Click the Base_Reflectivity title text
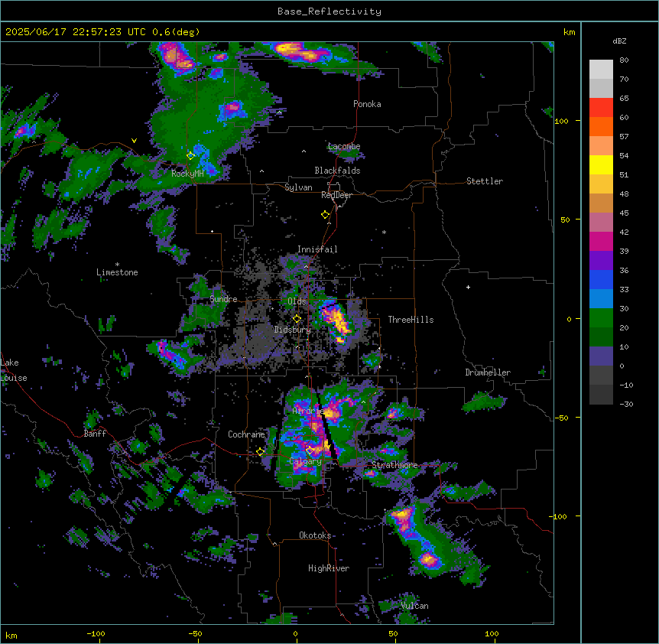The width and height of the screenshot is (659, 644). coord(329,11)
